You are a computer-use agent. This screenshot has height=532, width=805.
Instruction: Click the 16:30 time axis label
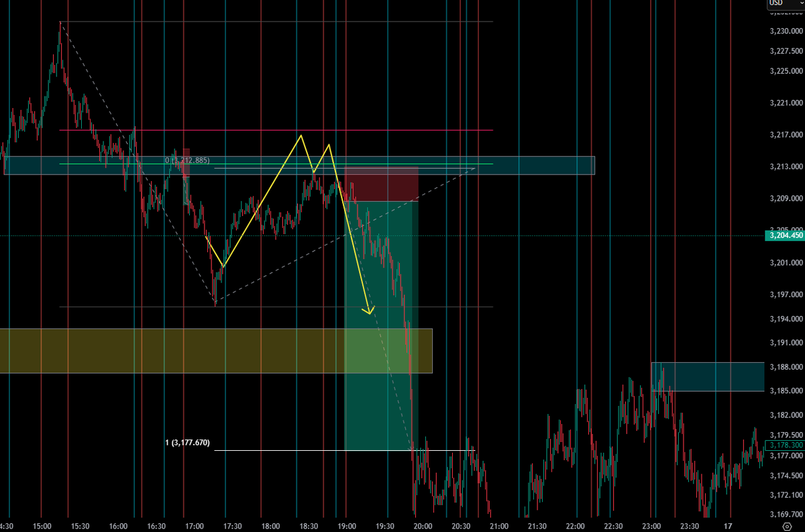tap(156, 526)
